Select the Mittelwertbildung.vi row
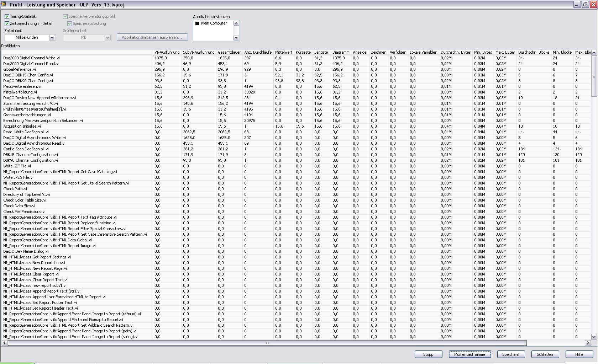This screenshot has width=598, height=364. (296, 92)
